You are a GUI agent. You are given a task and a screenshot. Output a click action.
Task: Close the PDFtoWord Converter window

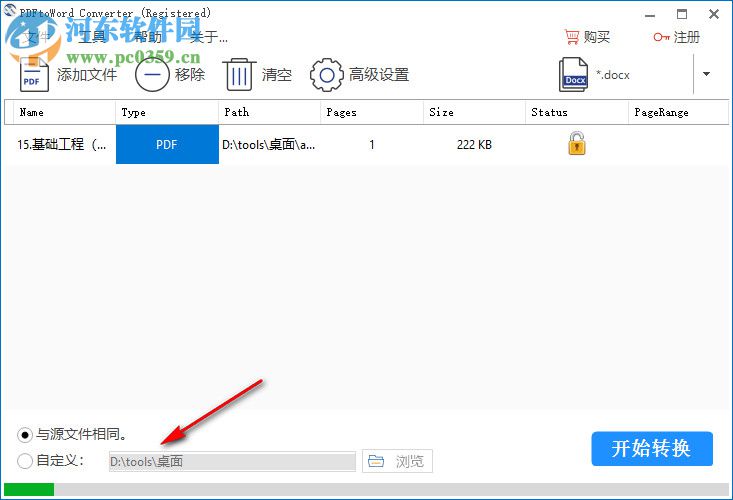point(714,14)
